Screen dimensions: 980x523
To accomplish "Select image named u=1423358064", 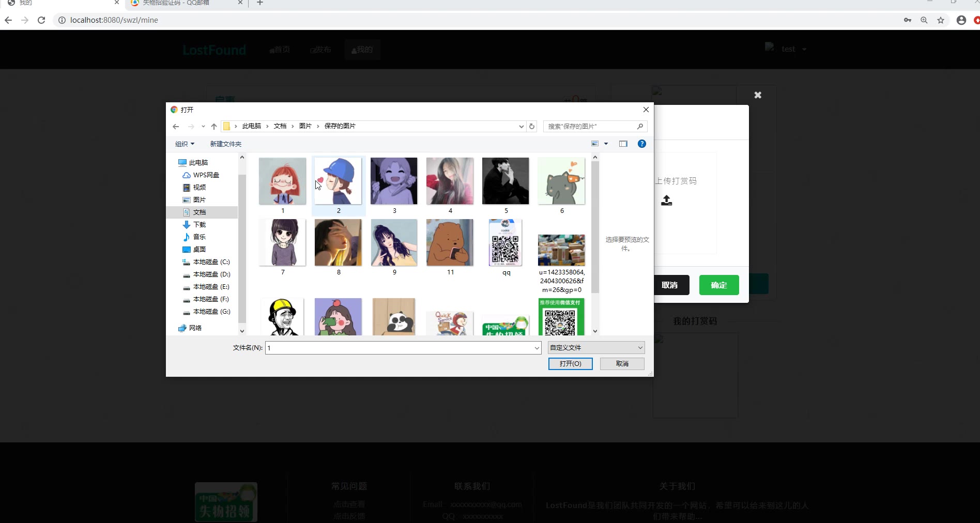I will [562, 250].
